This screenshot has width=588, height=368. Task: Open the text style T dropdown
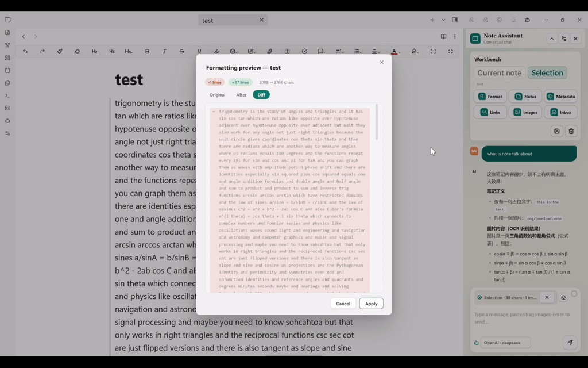click(x=339, y=51)
